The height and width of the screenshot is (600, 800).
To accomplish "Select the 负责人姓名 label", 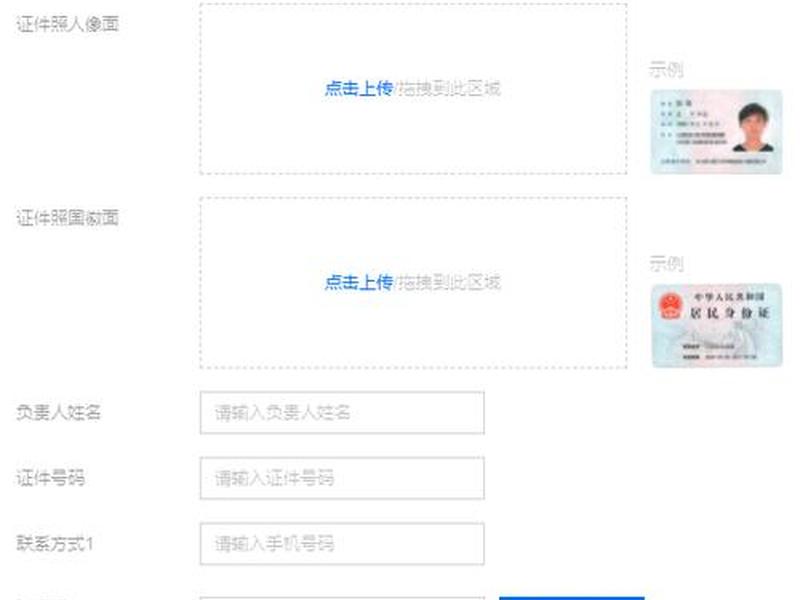I will 59,412.
